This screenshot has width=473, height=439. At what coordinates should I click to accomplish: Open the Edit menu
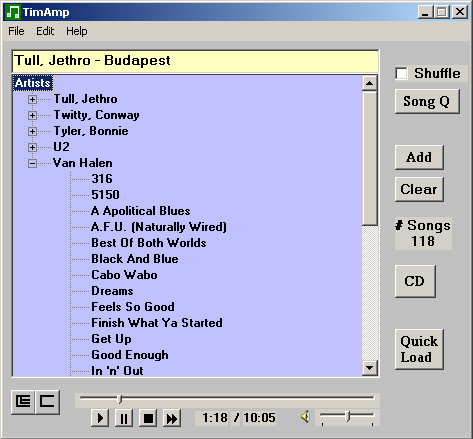pyautogui.click(x=45, y=31)
